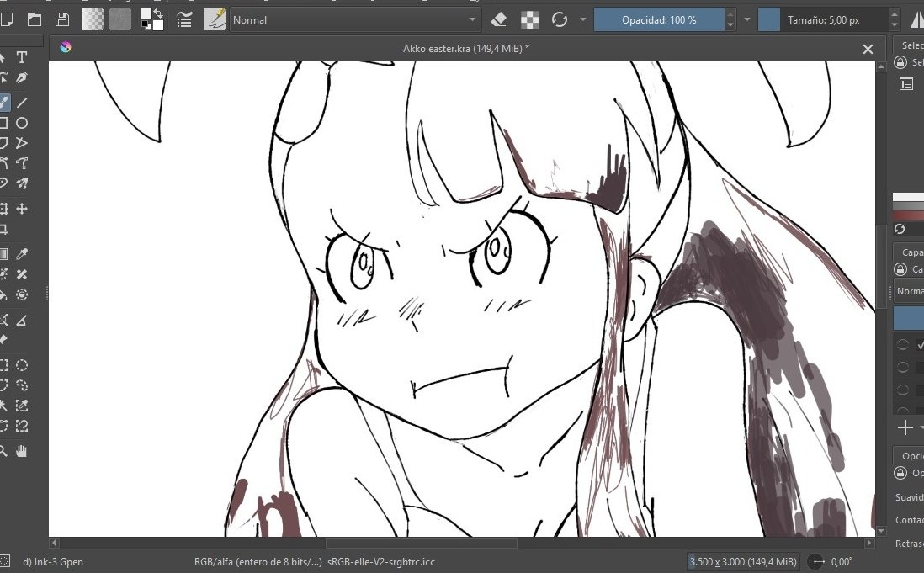Select the Similar Color Selection tool

pyautogui.click(x=22, y=406)
